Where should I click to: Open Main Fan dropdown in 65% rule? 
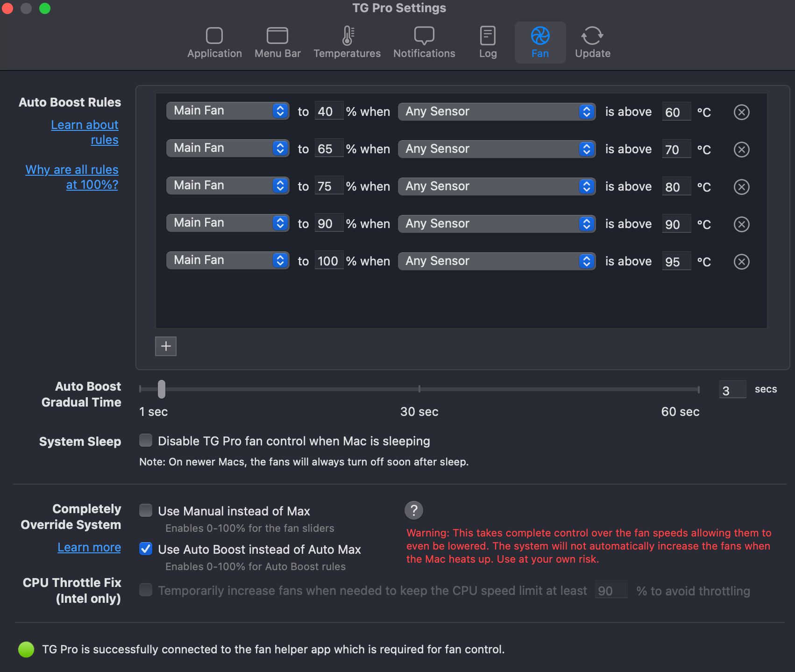(228, 148)
